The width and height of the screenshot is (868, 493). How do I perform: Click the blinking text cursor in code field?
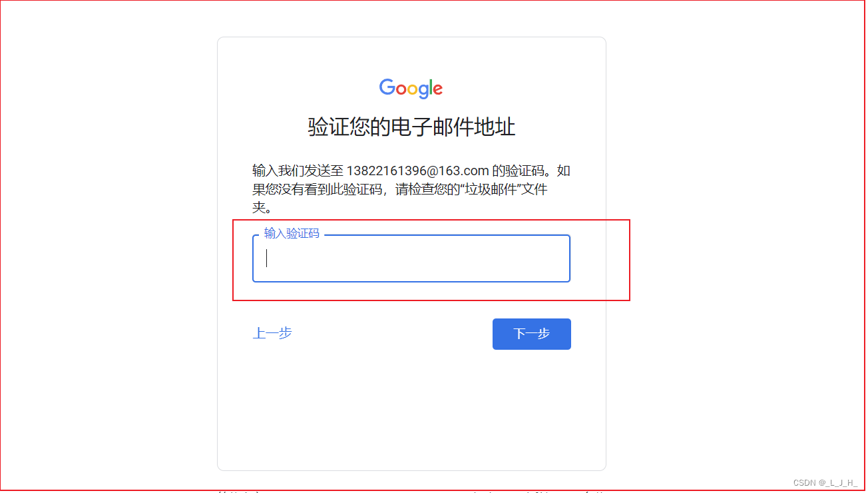pyautogui.click(x=267, y=258)
